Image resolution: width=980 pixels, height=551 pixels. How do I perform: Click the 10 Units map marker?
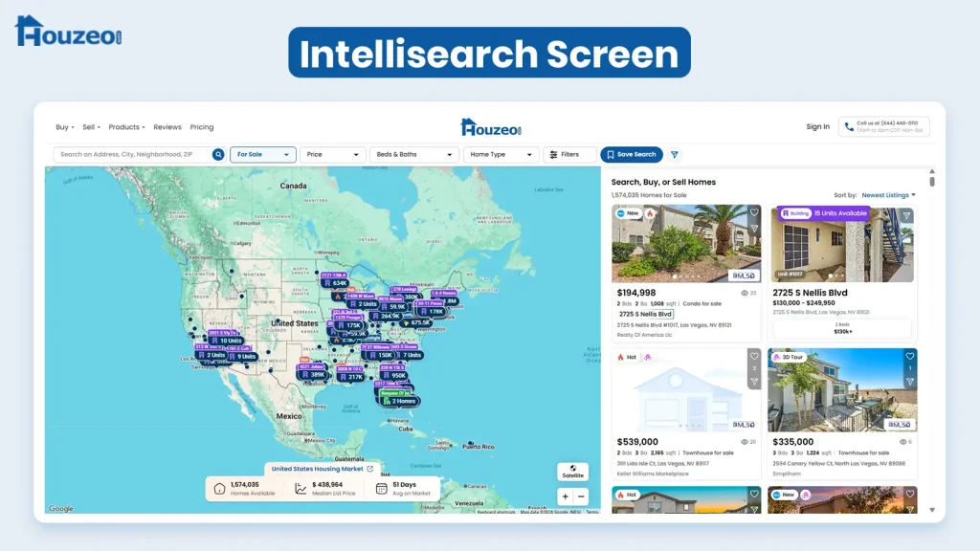point(226,341)
